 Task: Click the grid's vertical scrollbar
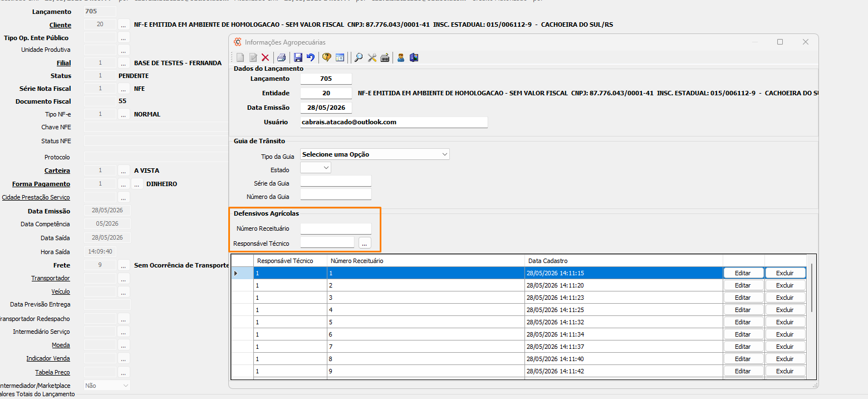coord(812,288)
